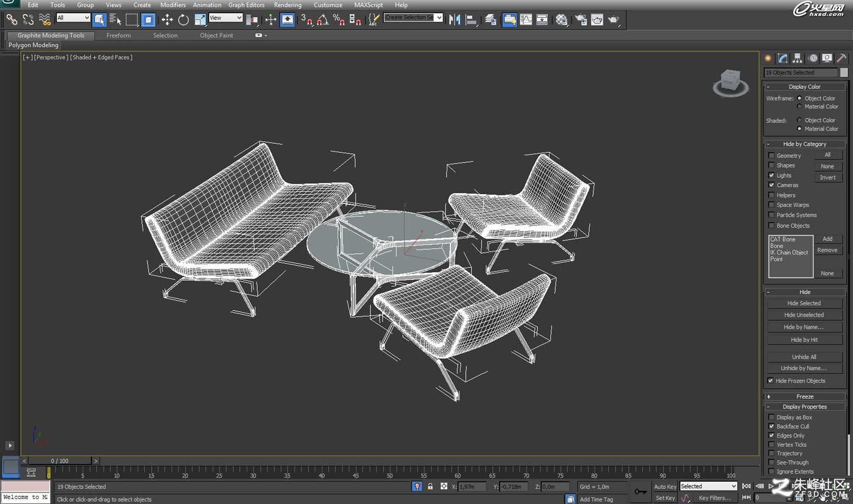Expand the Freeze rollout
This screenshot has width=853, height=504.
(x=804, y=396)
